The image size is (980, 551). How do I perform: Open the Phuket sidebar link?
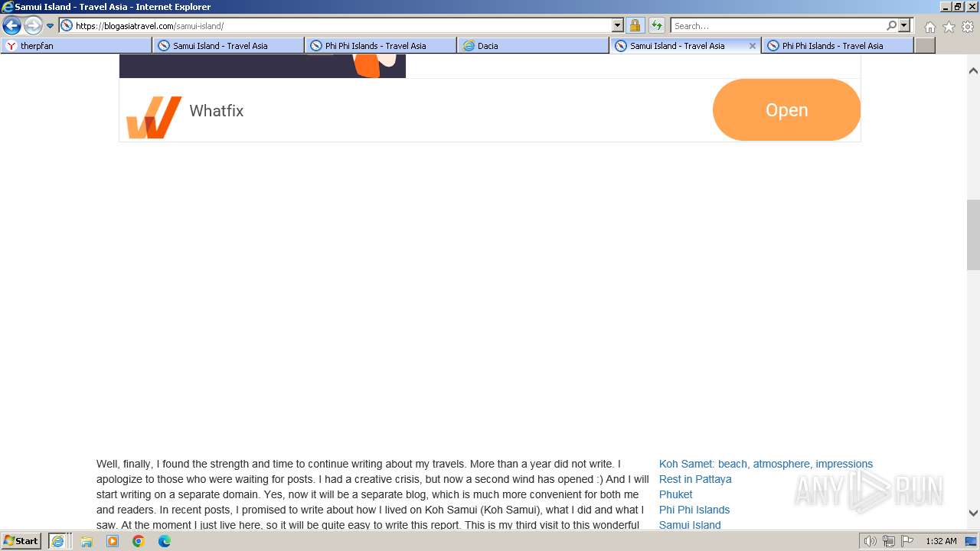pyautogui.click(x=675, y=494)
